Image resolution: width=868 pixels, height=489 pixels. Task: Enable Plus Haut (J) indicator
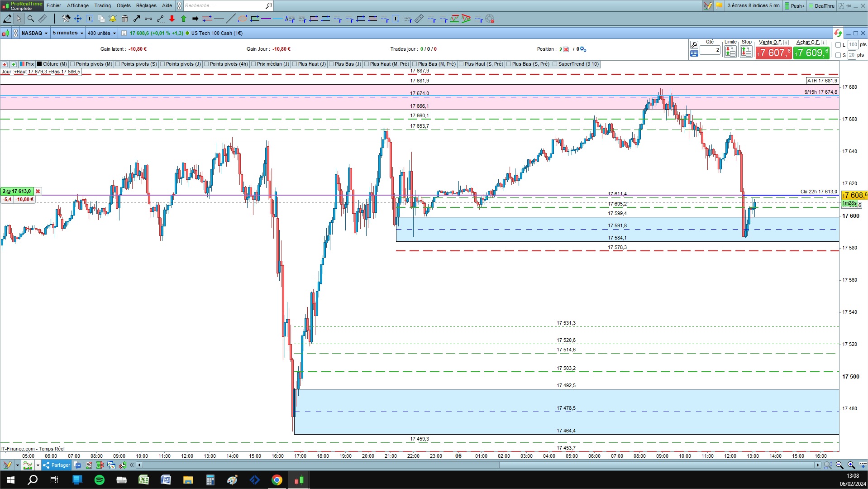coord(309,64)
